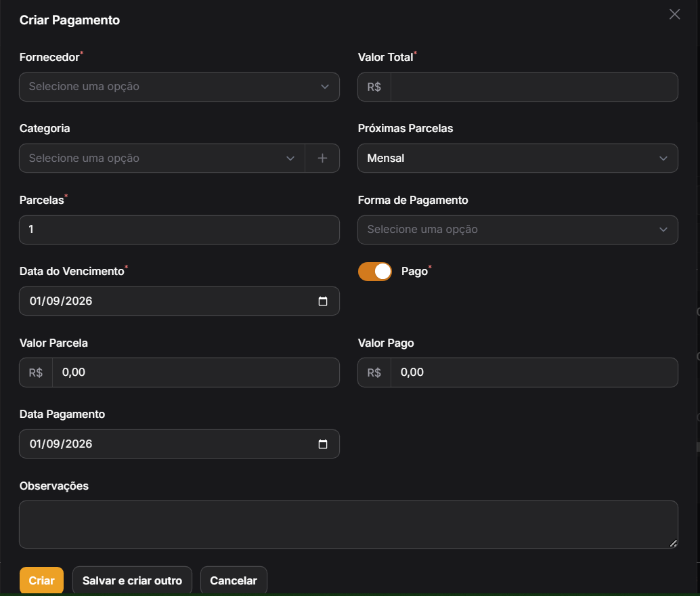700x596 pixels.
Task: Click into the Valor Parcela field
Action: (196, 372)
